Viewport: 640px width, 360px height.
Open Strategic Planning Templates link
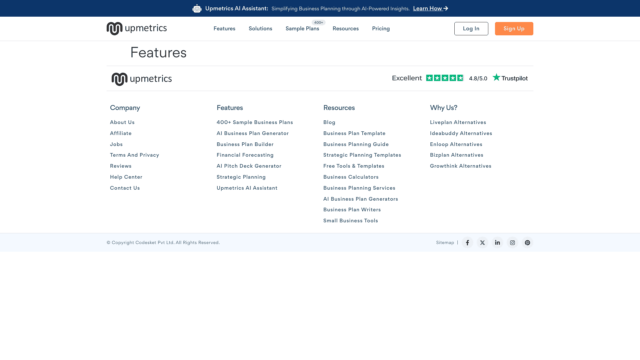(362, 155)
